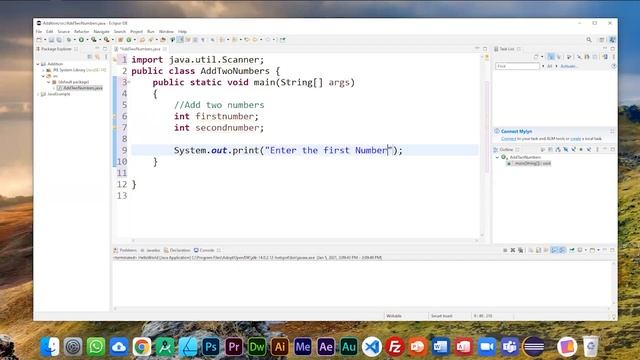Open the Source menu

point(63,31)
